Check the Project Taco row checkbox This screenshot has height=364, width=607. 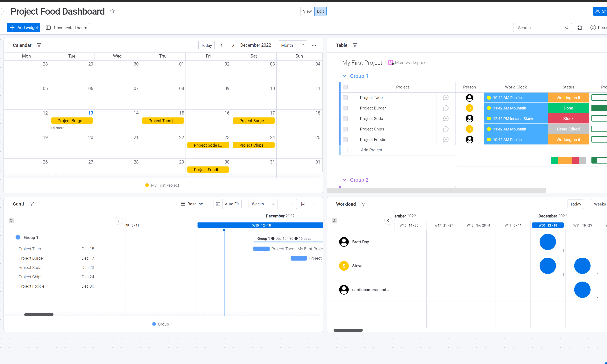point(345,98)
